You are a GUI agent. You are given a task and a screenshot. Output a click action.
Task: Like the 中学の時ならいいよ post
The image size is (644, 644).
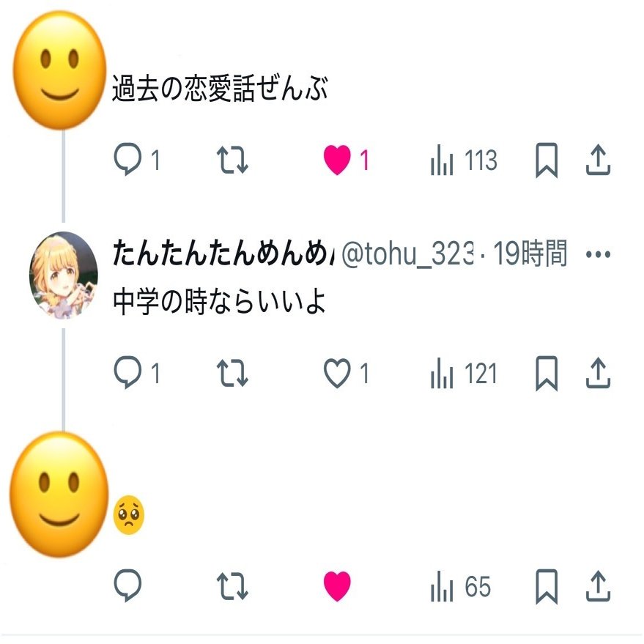tap(347, 372)
